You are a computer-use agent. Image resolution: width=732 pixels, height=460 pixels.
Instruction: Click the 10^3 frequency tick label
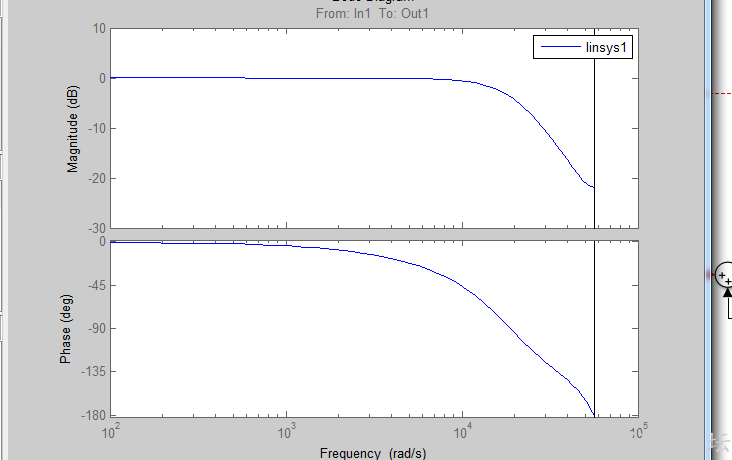click(286, 432)
